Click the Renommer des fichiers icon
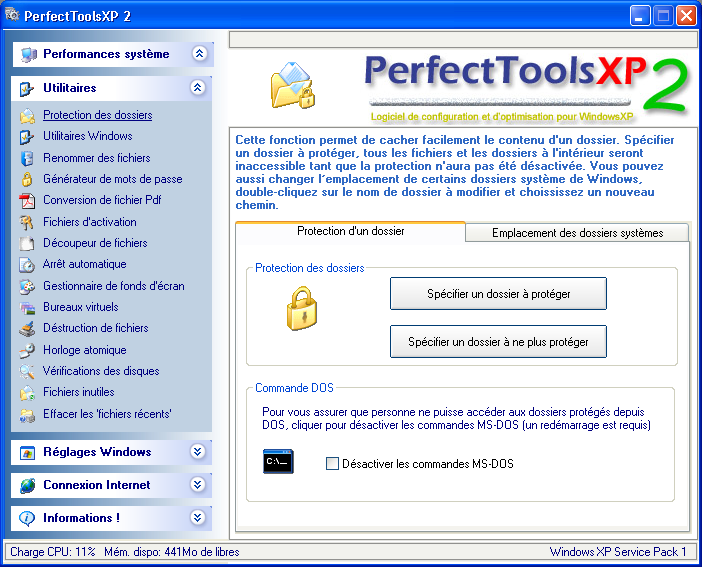Viewport: 702px width, 567px height. click(27, 158)
